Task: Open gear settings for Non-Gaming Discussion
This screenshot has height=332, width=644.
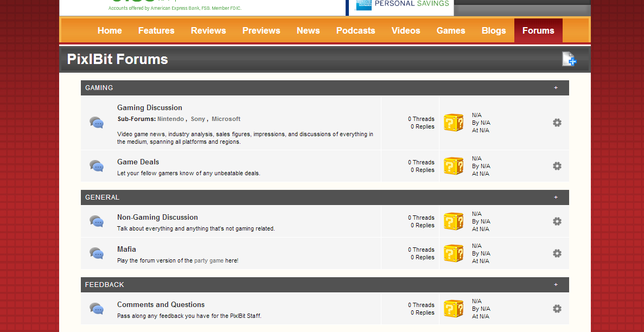Action: (x=557, y=221)
